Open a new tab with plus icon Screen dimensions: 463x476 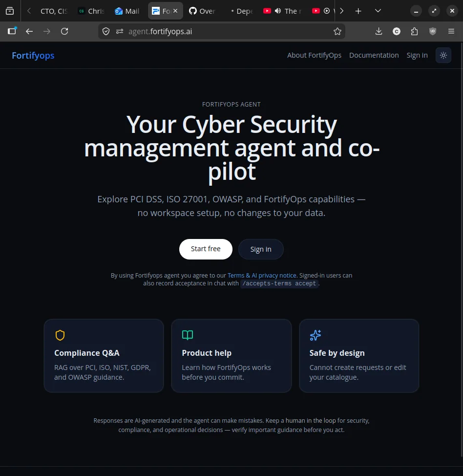(x=358, y=11)
